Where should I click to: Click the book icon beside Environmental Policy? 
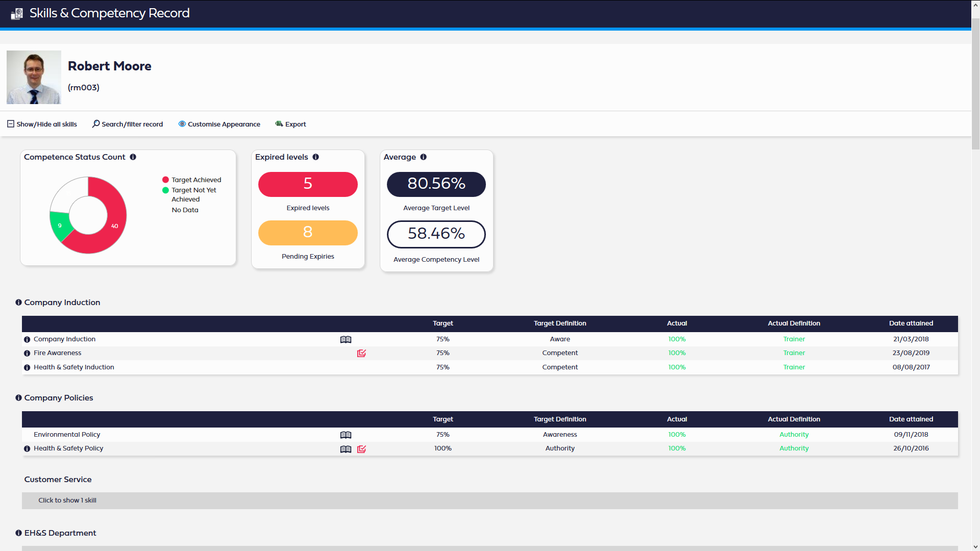[x=346, y=435]
